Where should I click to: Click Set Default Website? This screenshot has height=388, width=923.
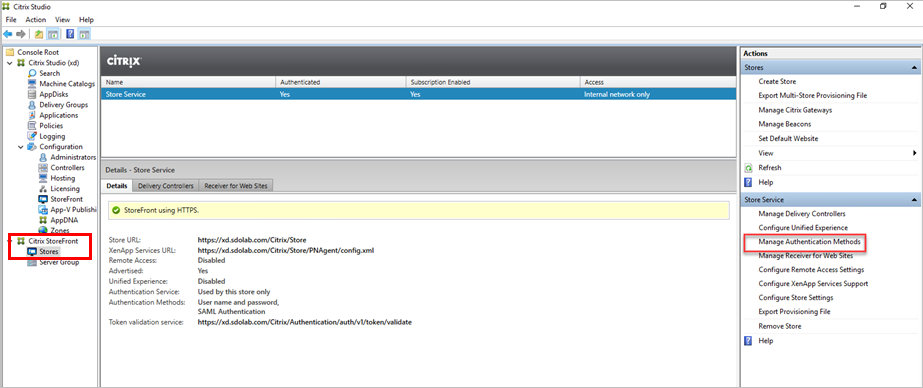[788, 139]
